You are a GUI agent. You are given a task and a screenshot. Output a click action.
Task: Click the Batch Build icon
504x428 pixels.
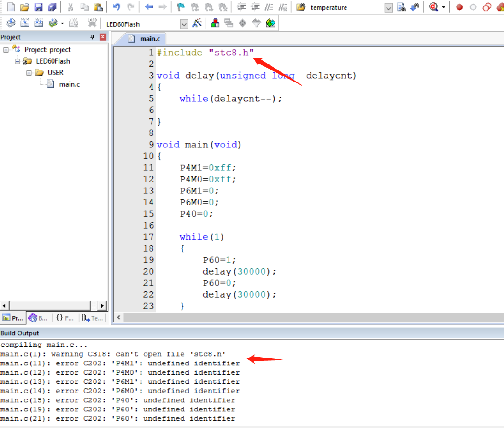click(x=53, y=23)
